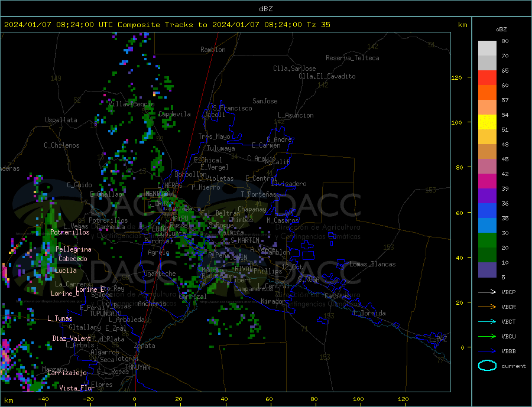This screenshot has height=407, width=532.
Task: Click the timestamp header text line
Action: 167,25
